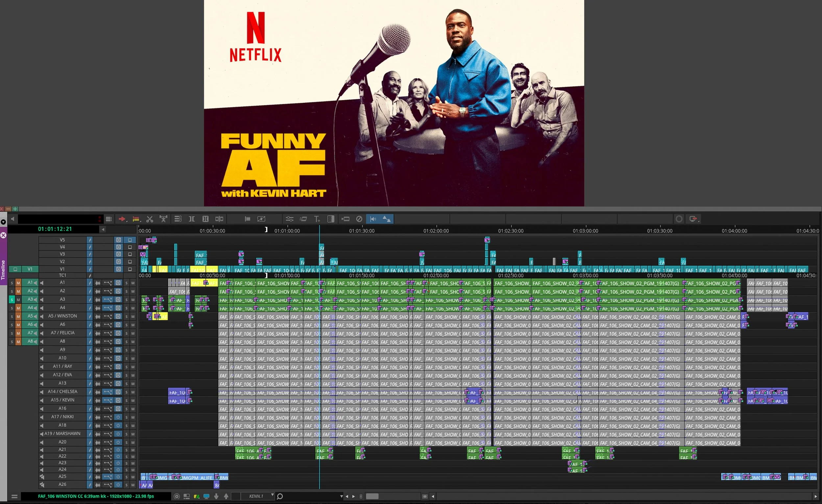Image resolution: width=822 pixels, height=504 pixels.
Task: Toggle the power button on A14 / CHELSEA track
Action: click(x=118, y=392)
